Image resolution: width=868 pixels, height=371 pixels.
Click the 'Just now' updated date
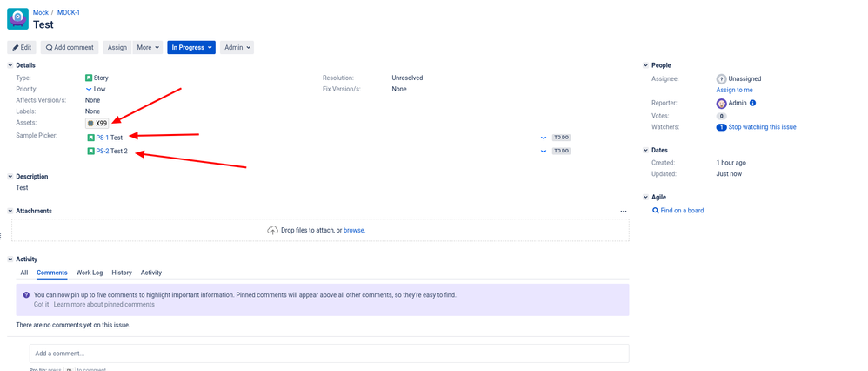[729, 174]
